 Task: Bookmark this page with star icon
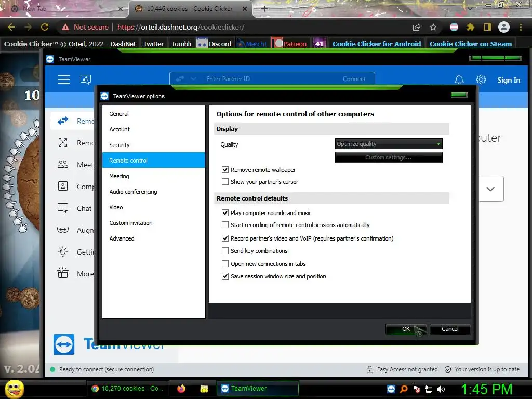click(433, 27)
